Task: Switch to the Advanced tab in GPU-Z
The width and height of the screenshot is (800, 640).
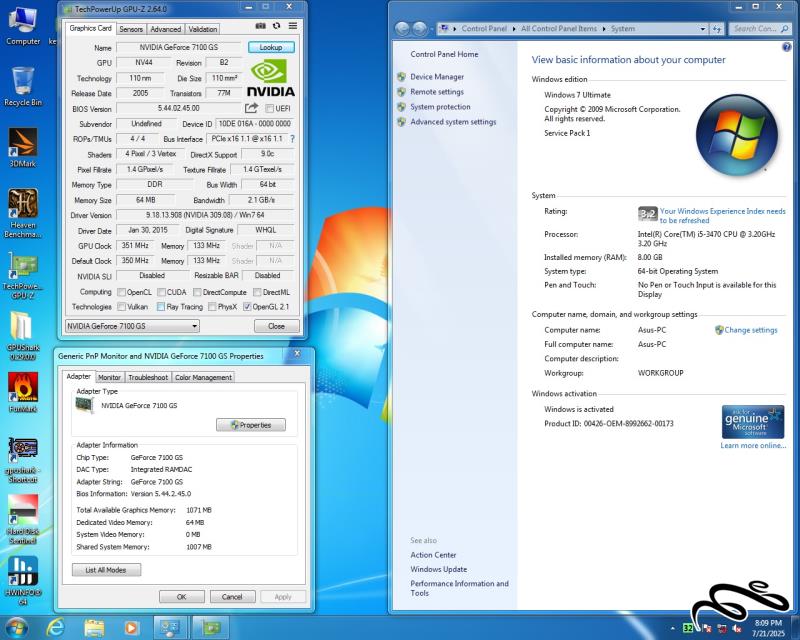Action: pos(165,29)
